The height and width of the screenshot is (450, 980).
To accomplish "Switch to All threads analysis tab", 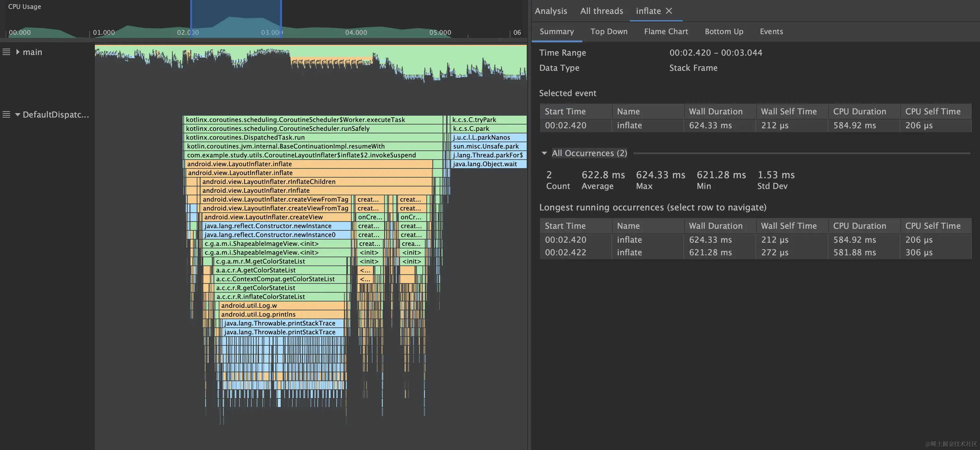I will click(601, 11).
